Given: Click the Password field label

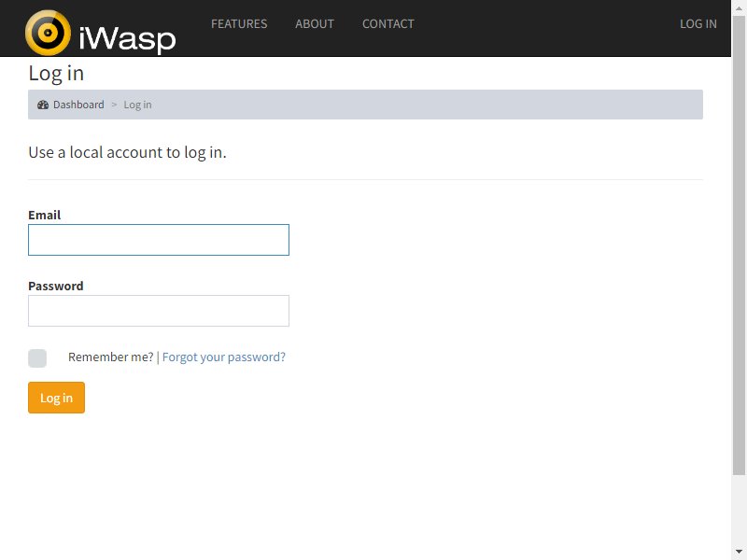Looking at the screenshot, I should point(56,287).
